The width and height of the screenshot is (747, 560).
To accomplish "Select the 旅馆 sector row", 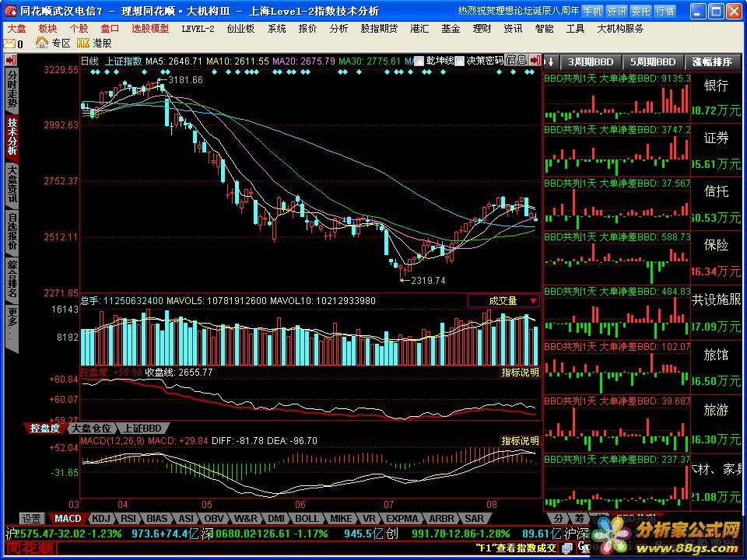I will 643,367.
